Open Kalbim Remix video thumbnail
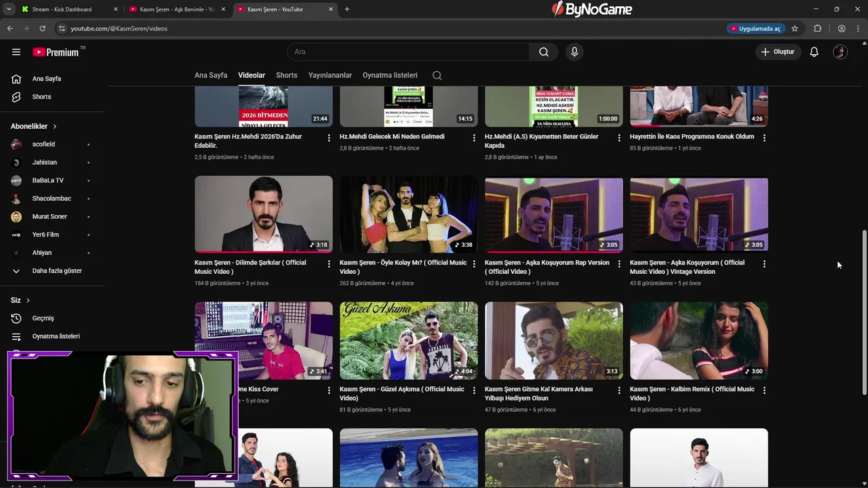868x488 pixels. [x=699, y=341]
